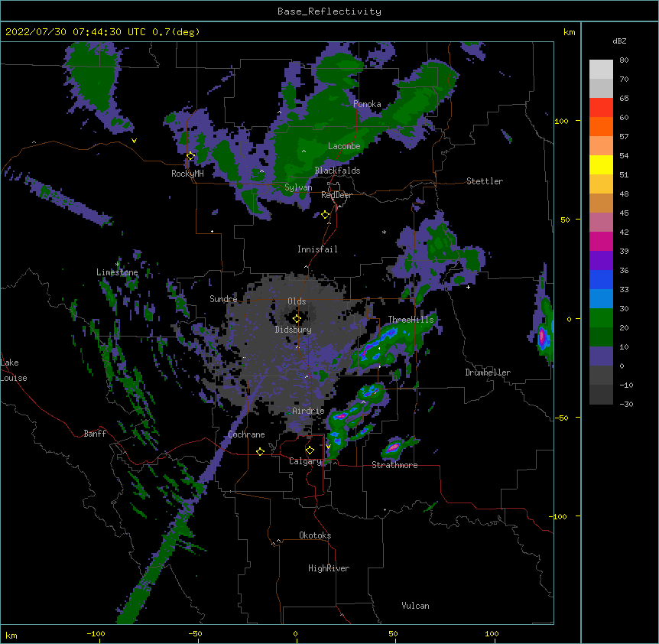
Task: Pick the blue swatch between 36 and 33 dBZ
Action: point(601,279)
